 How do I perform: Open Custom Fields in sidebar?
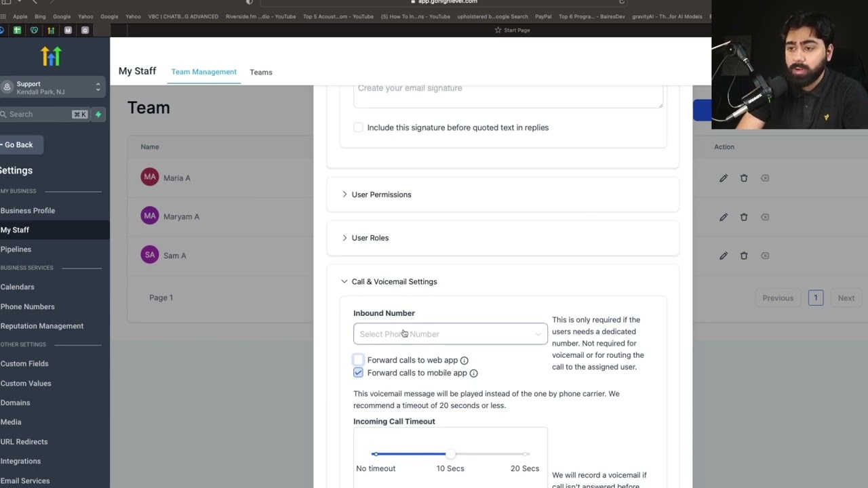click(x=24, y=364)
